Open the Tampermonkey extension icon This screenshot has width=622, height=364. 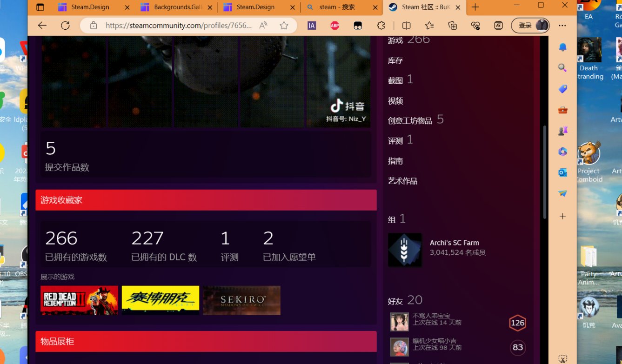pos(358,26)
